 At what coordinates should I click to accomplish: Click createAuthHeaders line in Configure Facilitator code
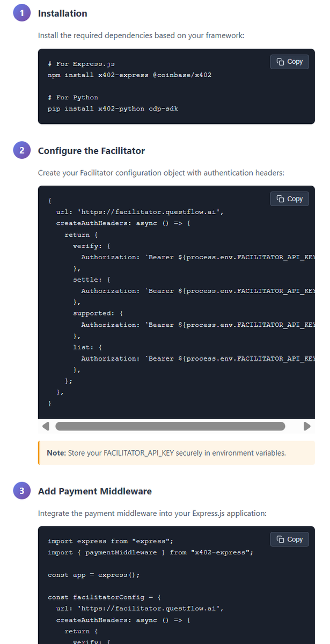click(x=123, y=223)
